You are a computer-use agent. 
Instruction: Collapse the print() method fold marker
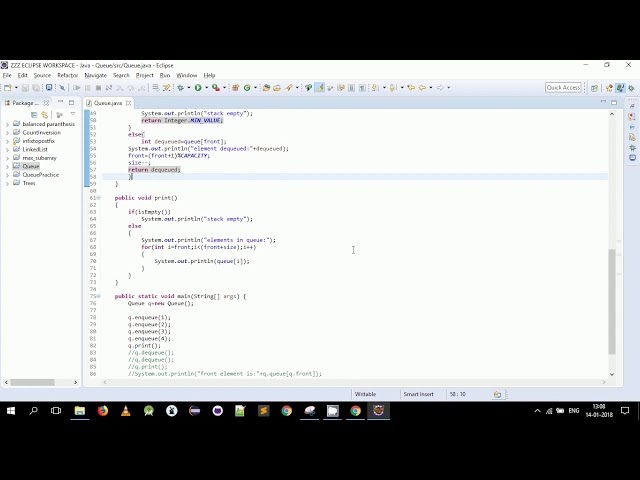tap(98, 198)
